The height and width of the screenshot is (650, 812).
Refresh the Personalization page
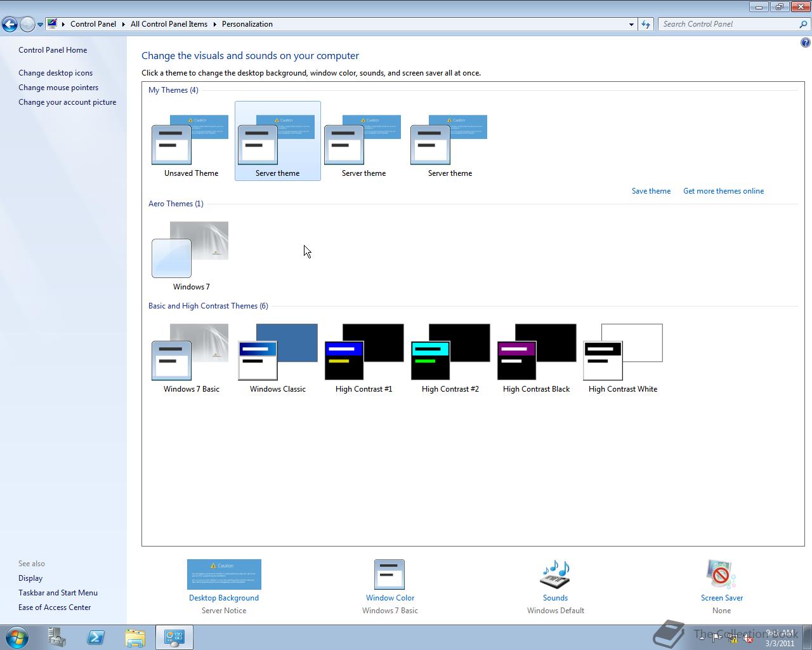point(646,24)
